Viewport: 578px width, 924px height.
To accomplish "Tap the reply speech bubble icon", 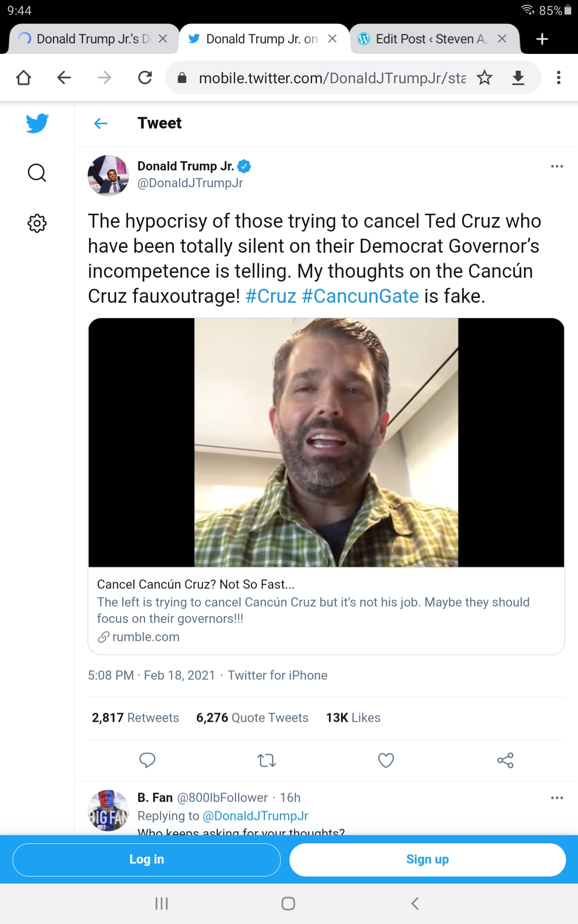I will click(147, 760).
